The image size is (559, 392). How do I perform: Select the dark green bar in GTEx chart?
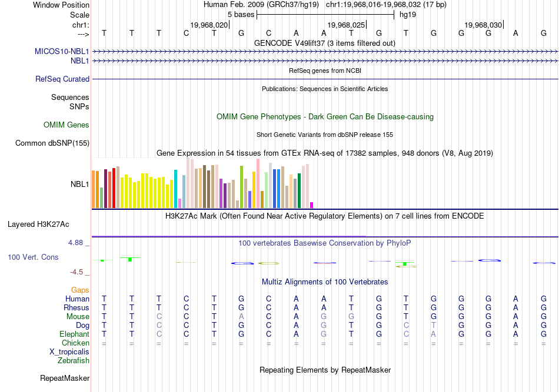point(300,190)
